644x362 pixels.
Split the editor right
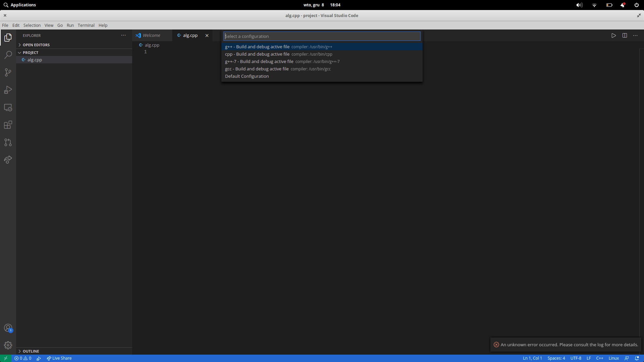point(625,36)
